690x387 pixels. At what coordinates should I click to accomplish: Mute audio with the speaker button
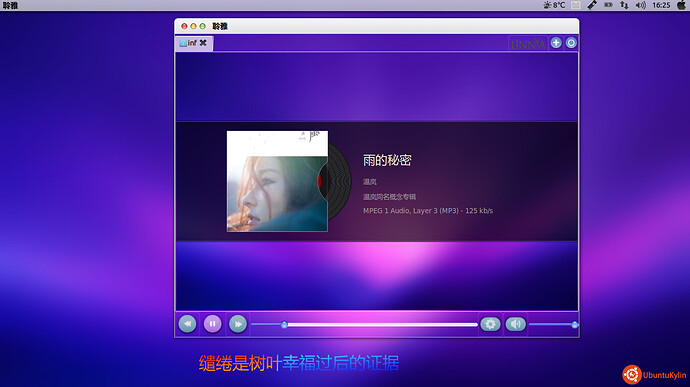[x=515, y=324]
